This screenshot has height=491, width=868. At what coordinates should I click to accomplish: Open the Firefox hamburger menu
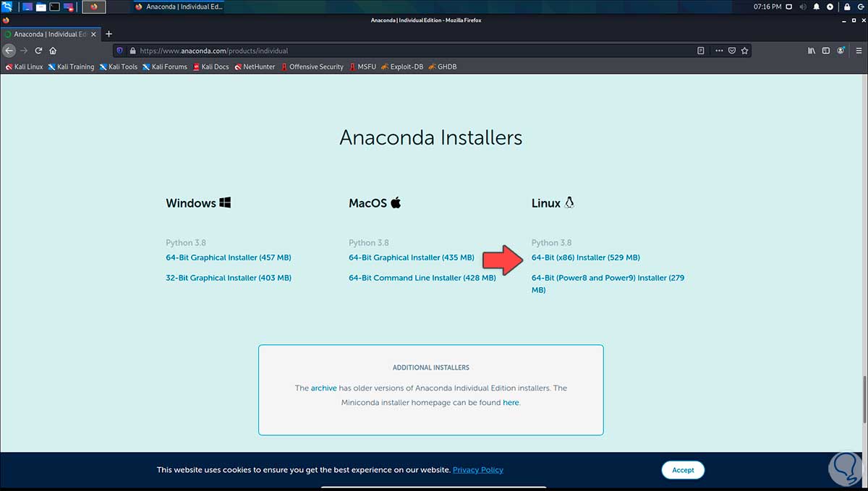(x=858, y=51)
